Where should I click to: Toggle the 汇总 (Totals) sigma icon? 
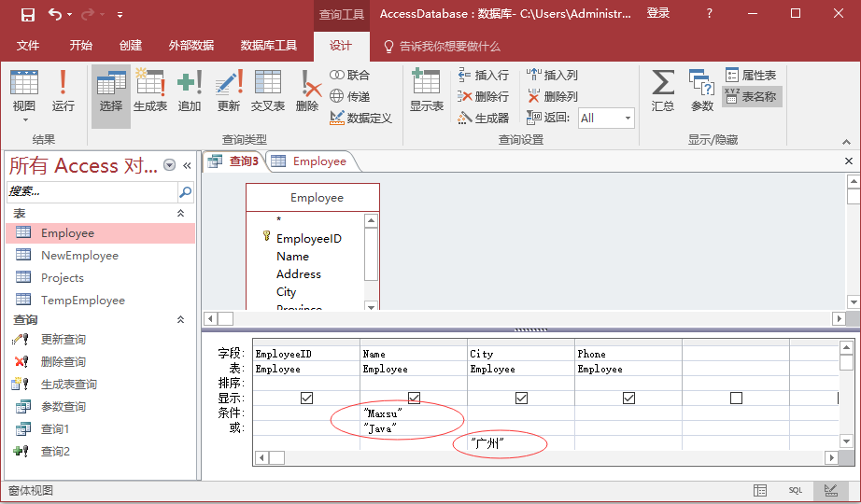pyautogui.click(x=663, y=91)
